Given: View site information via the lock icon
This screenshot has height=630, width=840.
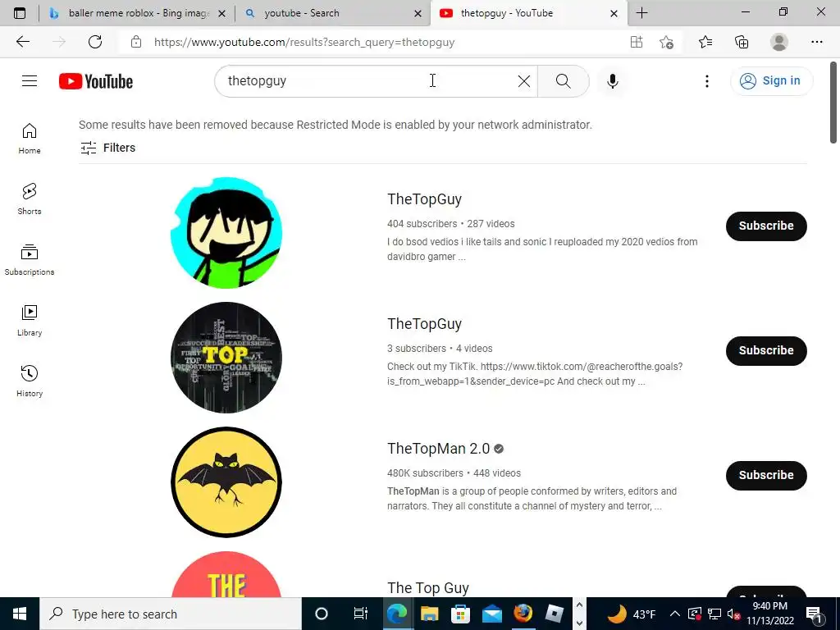Looking at the screenshot, I should pyautogui.click(x=136, y=42).
